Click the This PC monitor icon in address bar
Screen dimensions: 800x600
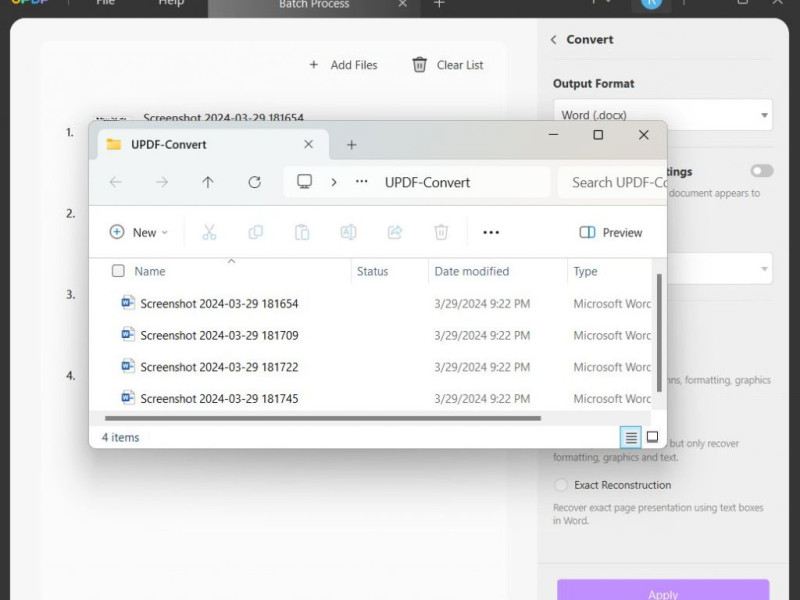[x=305, y=182]
